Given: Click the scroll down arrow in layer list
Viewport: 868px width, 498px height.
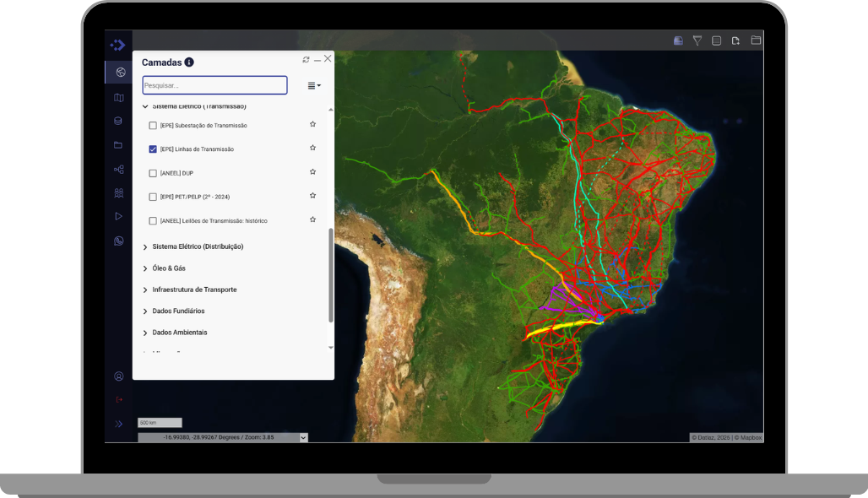Looking at the screenshot, I should [x=330, y=348].
